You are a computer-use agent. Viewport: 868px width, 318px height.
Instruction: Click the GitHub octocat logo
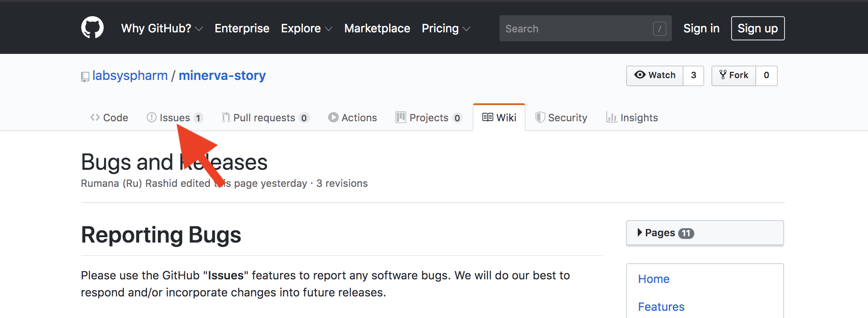92,28
